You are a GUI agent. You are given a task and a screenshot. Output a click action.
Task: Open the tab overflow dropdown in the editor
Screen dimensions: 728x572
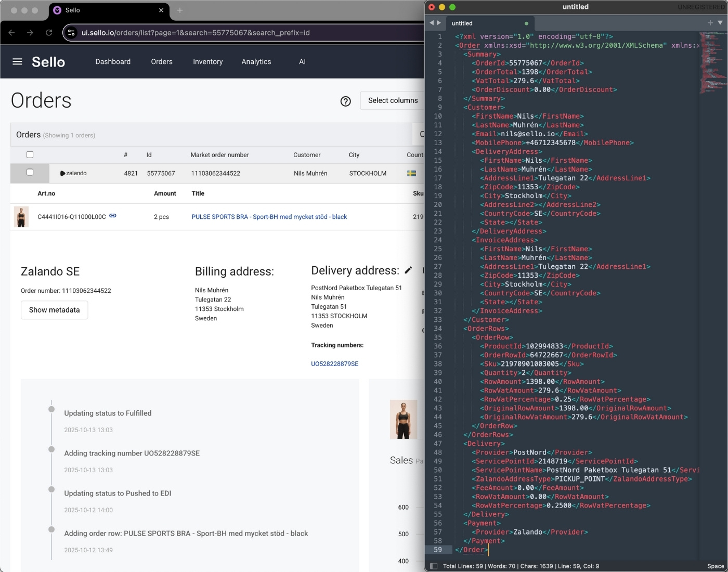[x=720, y=23]
